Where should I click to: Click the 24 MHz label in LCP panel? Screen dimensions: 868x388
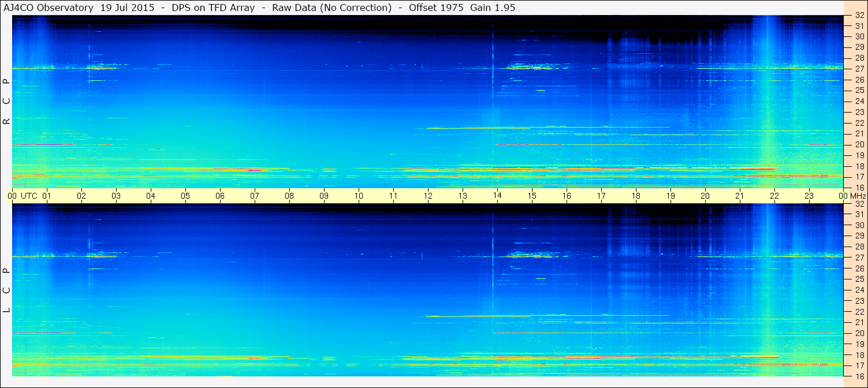tap(859, 290)
